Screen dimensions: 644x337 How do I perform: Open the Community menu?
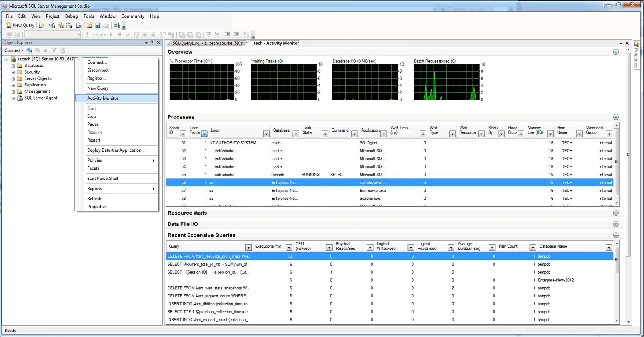tap(133, 16)
